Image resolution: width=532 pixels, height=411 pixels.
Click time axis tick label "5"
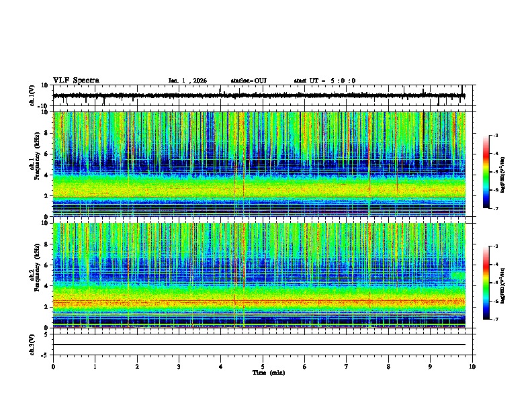coord(263,367)
